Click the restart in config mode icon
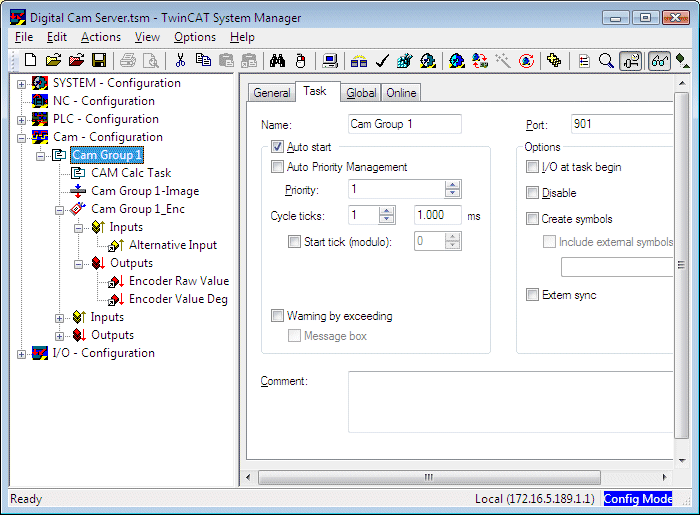 coord(457,60)
